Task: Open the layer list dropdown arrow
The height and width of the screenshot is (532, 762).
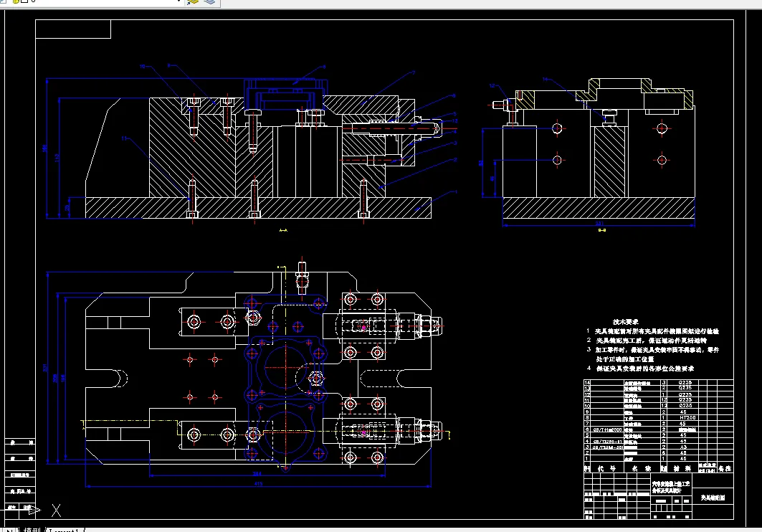Action: (x=178, y=1)
